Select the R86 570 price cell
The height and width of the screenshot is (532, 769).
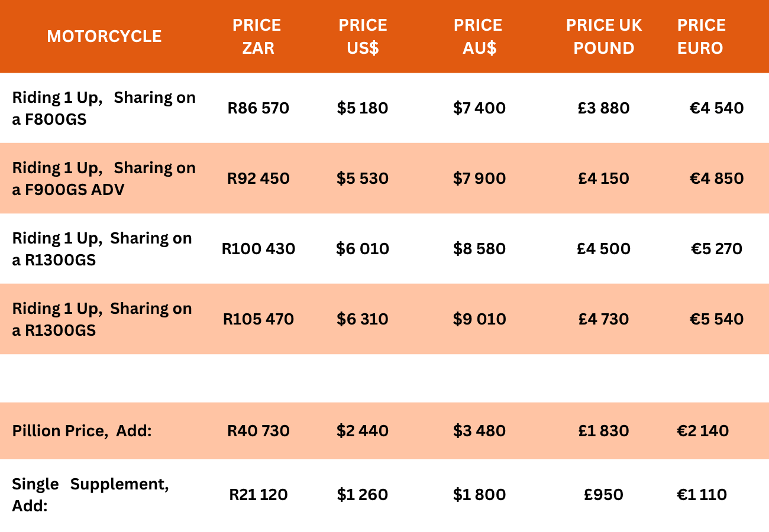[x=259, y=108]
